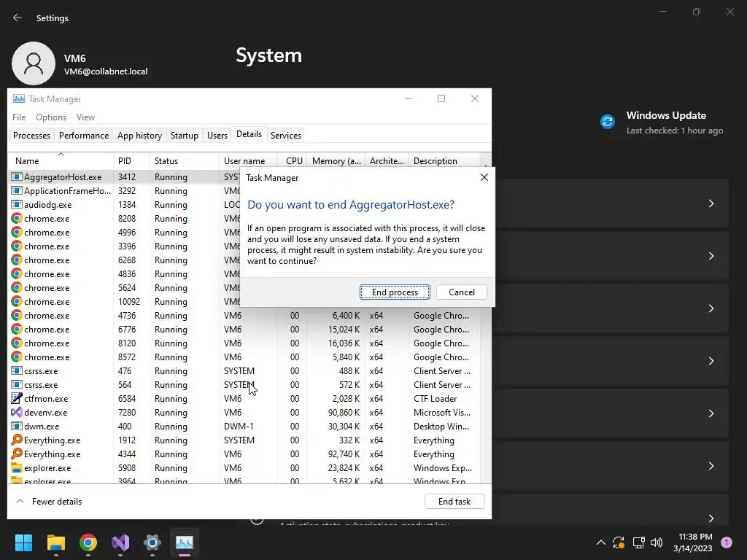Switch to the Performance tab
This screenshot has height=560, width=747.
pos(84,135)
